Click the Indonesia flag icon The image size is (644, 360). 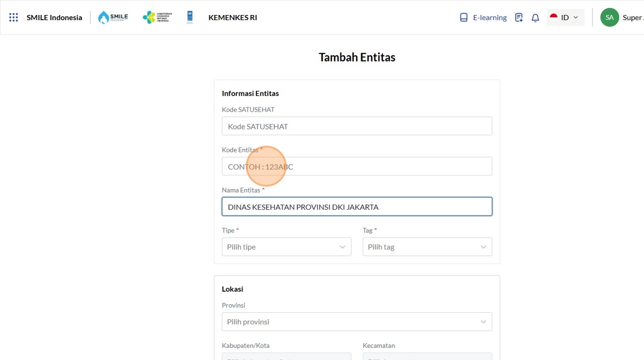click(554, 17)
